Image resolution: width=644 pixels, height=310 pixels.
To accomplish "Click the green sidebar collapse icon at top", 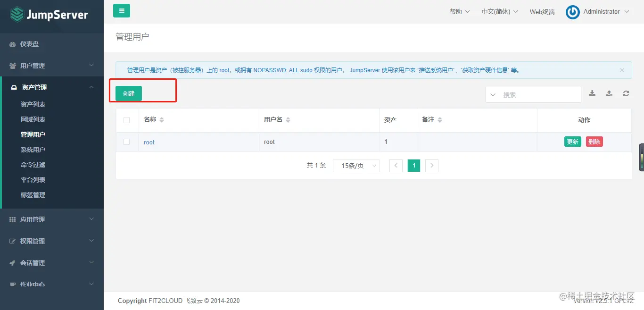I will [x=121, y=10].
